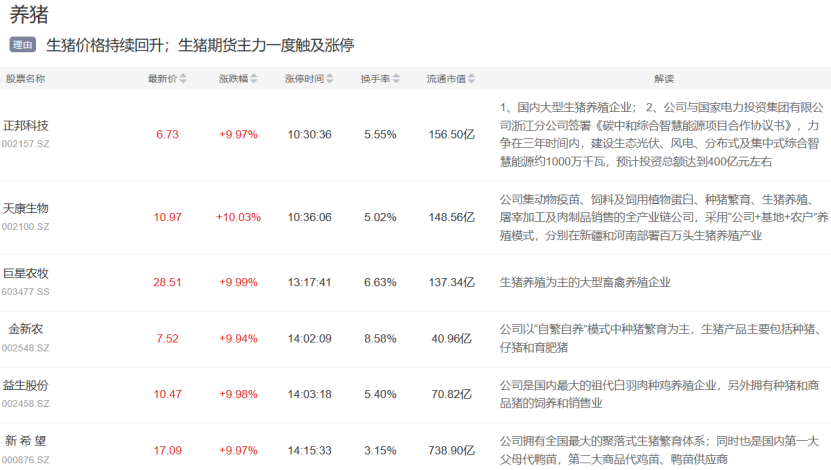This screenshot has height=470, width=831.
Task: Click market cap 137.34亿
Action: (452, 282)
